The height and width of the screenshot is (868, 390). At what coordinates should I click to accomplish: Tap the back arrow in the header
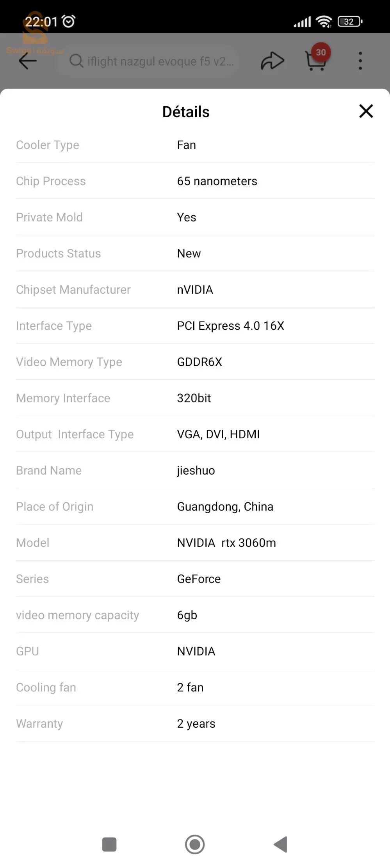point(28,61)
